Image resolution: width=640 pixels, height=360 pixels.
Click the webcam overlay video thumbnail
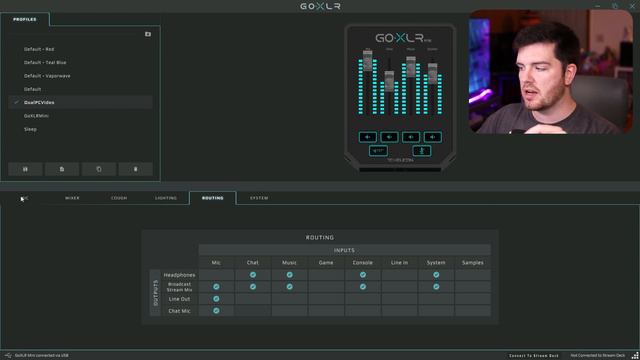coord(551,72)
